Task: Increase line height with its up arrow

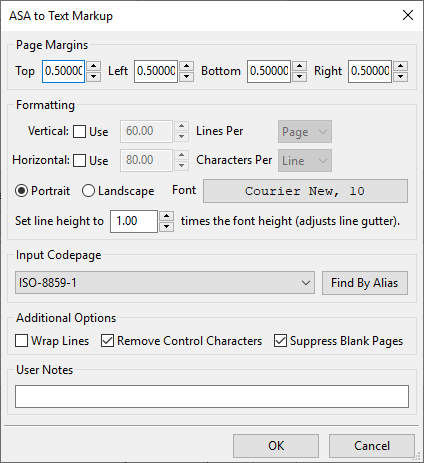Action: (x=166, y=216)
